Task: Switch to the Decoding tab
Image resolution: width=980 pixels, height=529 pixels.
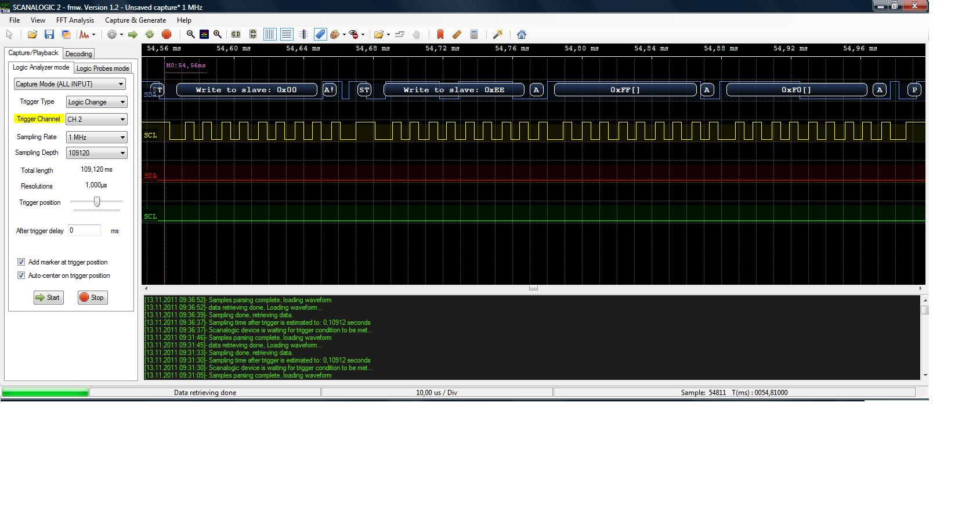Action: tap(78, 54)
